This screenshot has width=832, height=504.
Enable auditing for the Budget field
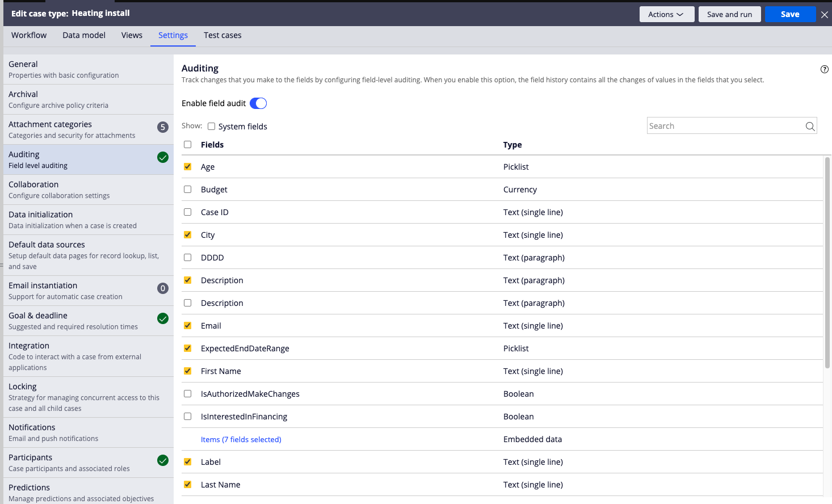[188, 189]
